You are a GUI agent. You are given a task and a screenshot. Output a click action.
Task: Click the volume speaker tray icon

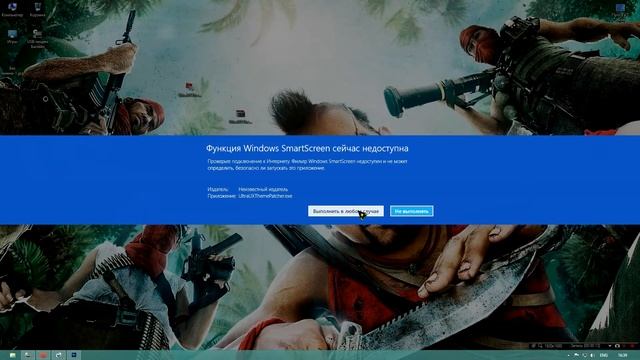pos(592,356)
